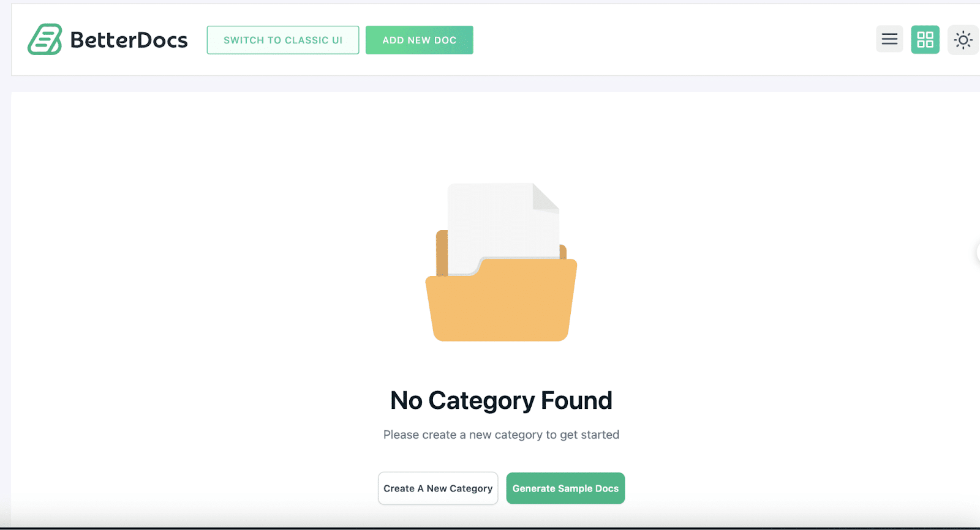Click the orange folder illustration
Screen dimensions: 980x530
[x=500, y=300]
